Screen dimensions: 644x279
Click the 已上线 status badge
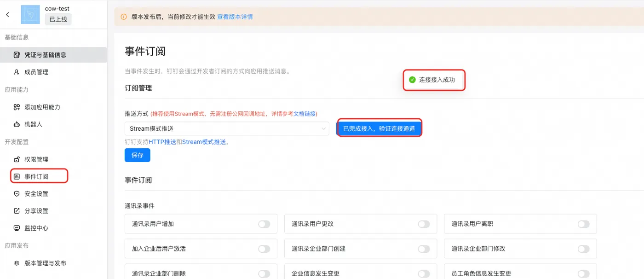click(x=58, y=19)
